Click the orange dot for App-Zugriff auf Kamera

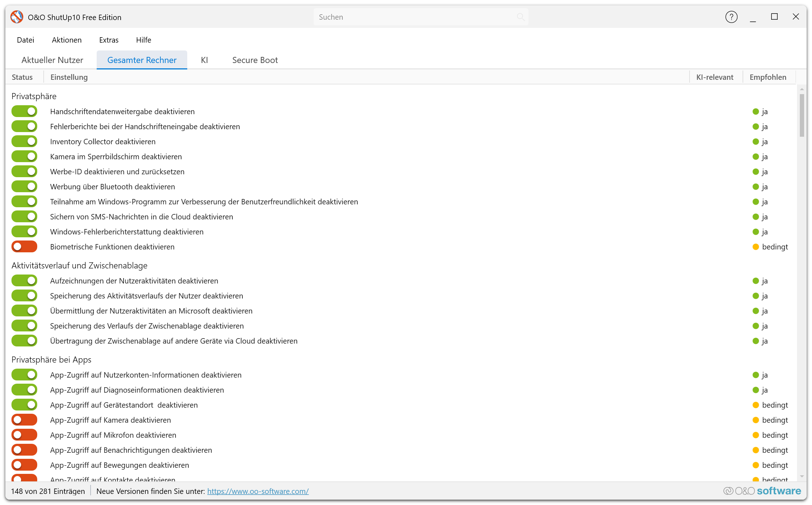pos(755,420)
